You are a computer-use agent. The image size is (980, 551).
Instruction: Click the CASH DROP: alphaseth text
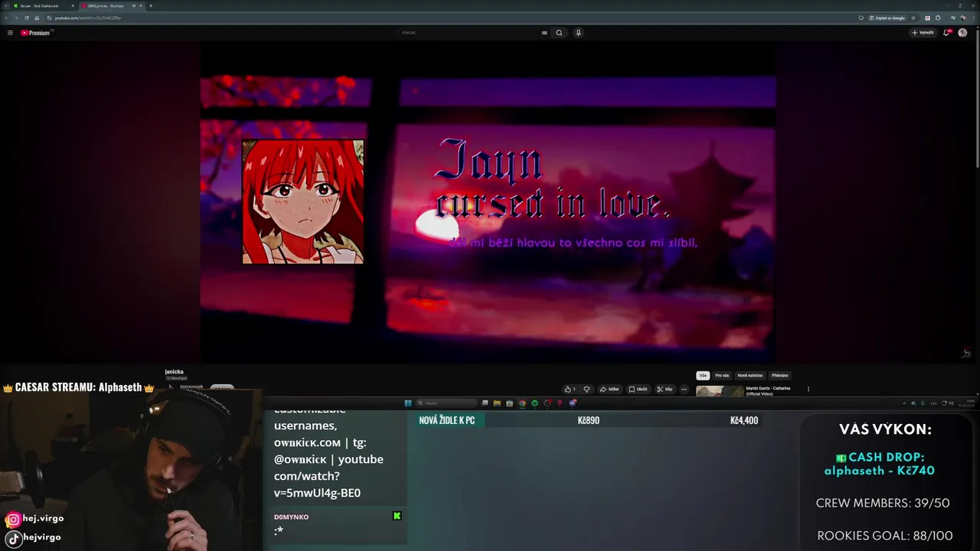tap(880, 464)
